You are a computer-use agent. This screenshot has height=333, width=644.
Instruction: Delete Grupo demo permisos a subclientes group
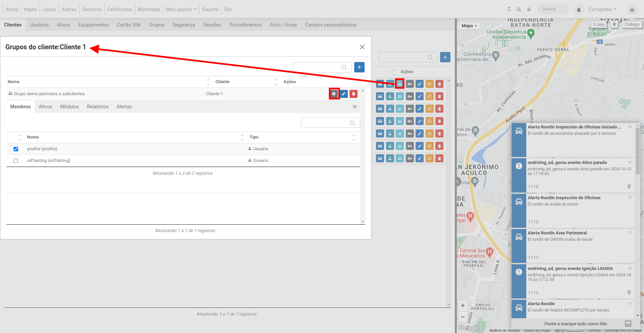tap(354, 94)
